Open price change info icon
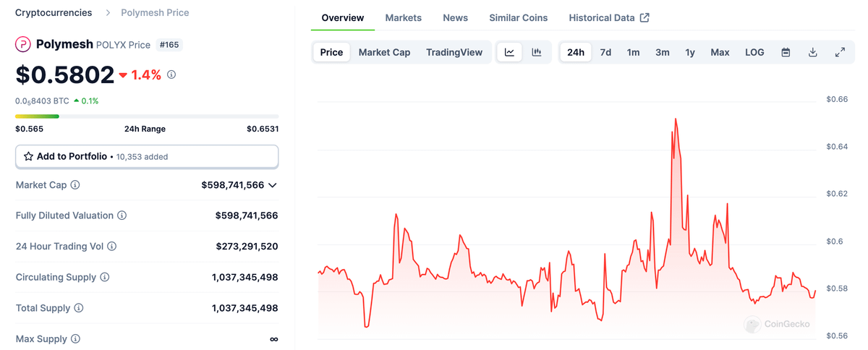This screenshot has height=350, width=868. [x=171, y=74]
